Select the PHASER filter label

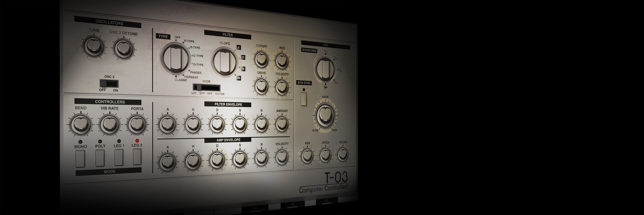click(196, 73)
